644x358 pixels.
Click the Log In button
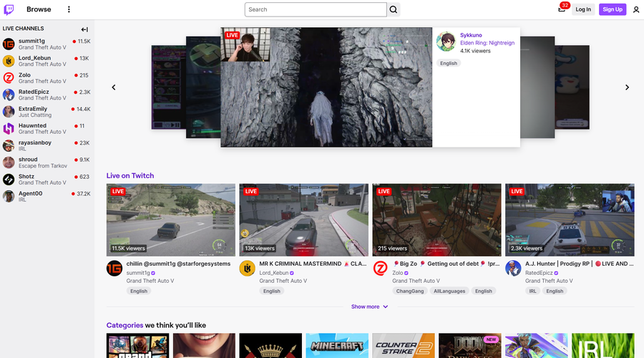(582, 9)
